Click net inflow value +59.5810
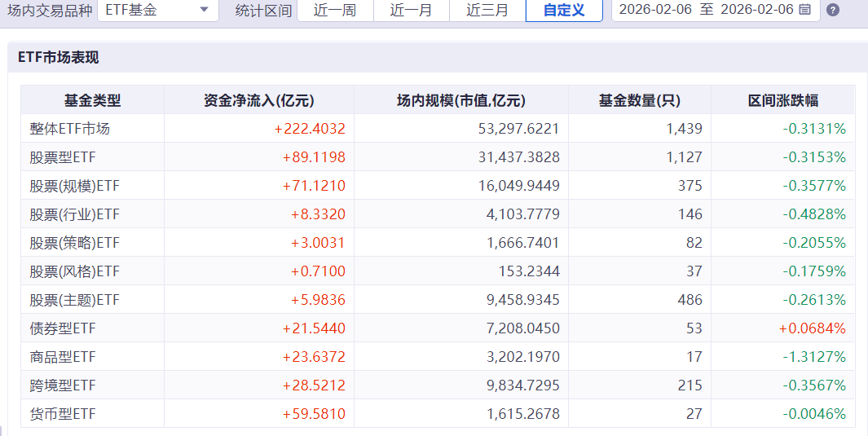This screenshot has width=868, height=436. (x=314, y=414)
